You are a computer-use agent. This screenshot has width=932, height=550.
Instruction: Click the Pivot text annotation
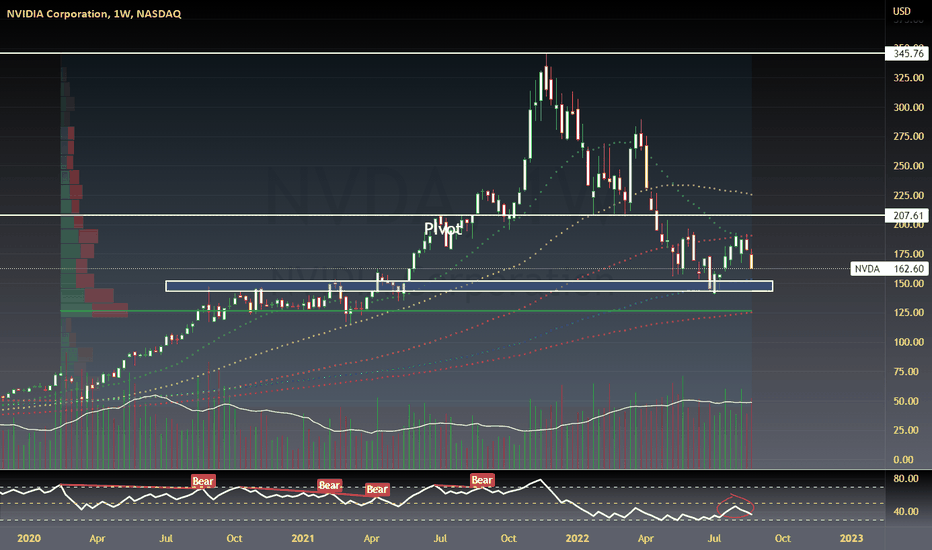(442, 229)
